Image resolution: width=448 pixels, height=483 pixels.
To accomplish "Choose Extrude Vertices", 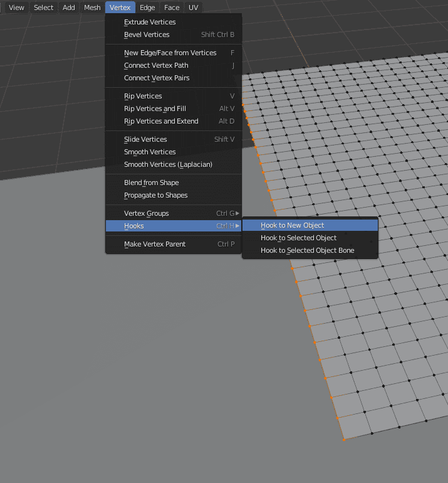I will click(150, 22).
